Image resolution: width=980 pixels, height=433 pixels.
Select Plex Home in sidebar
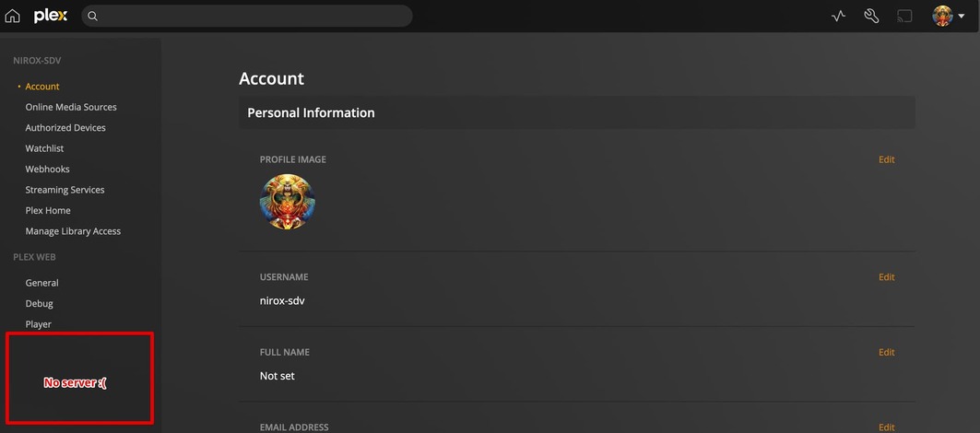(x=48, y=211)
